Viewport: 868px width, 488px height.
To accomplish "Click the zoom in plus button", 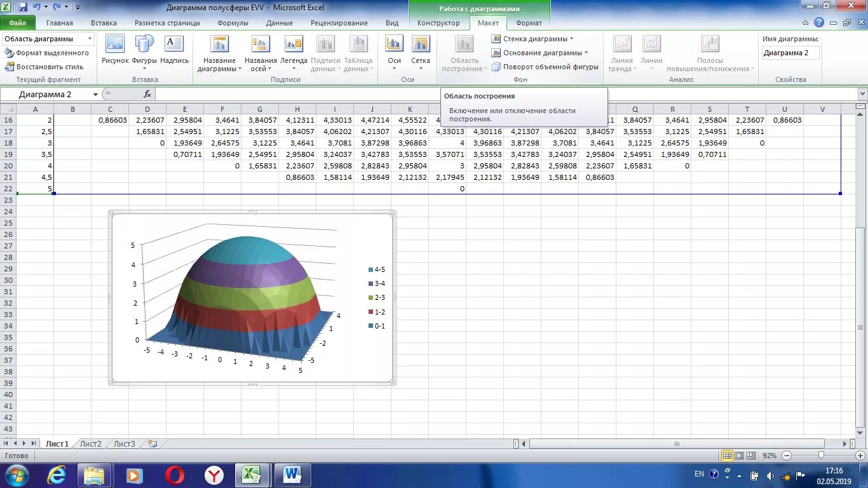I will (859, 456).
